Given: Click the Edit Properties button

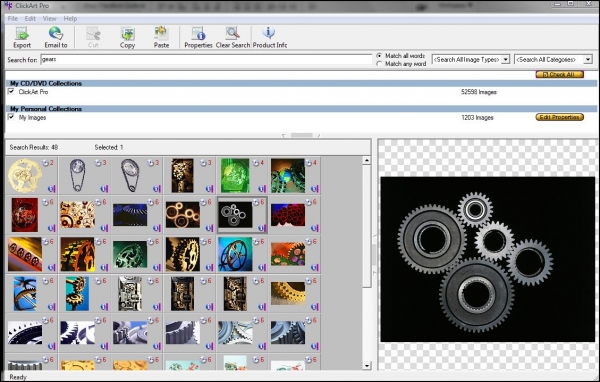Looking at the screenshot, I should coord(559,117).
